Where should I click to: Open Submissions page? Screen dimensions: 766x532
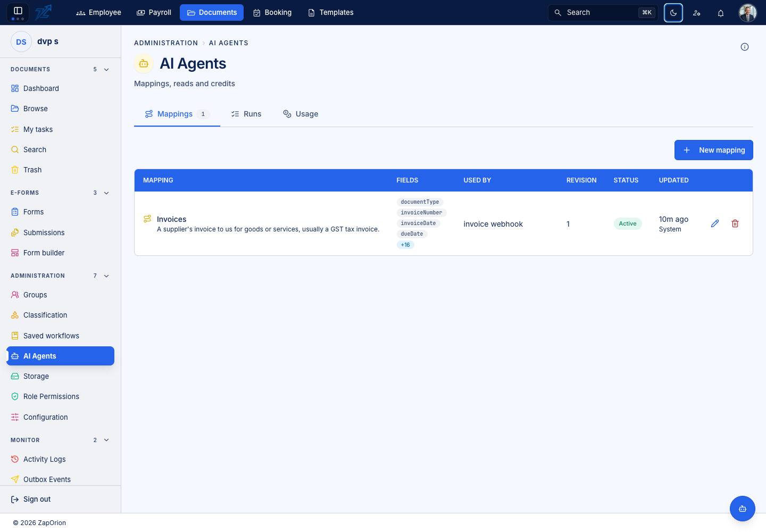tap(60, 232)
